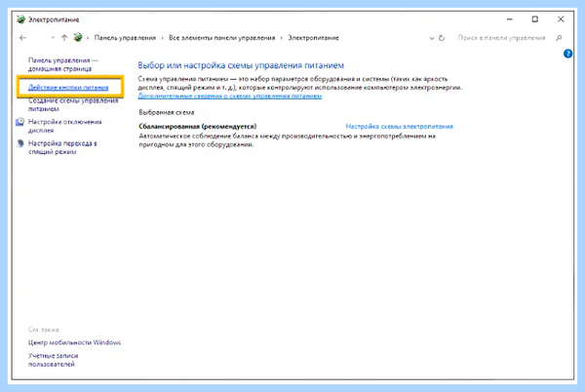Viewport: 585px width, 392px height.
Task: Open help with the blue question icon
Action: [567, 54]
